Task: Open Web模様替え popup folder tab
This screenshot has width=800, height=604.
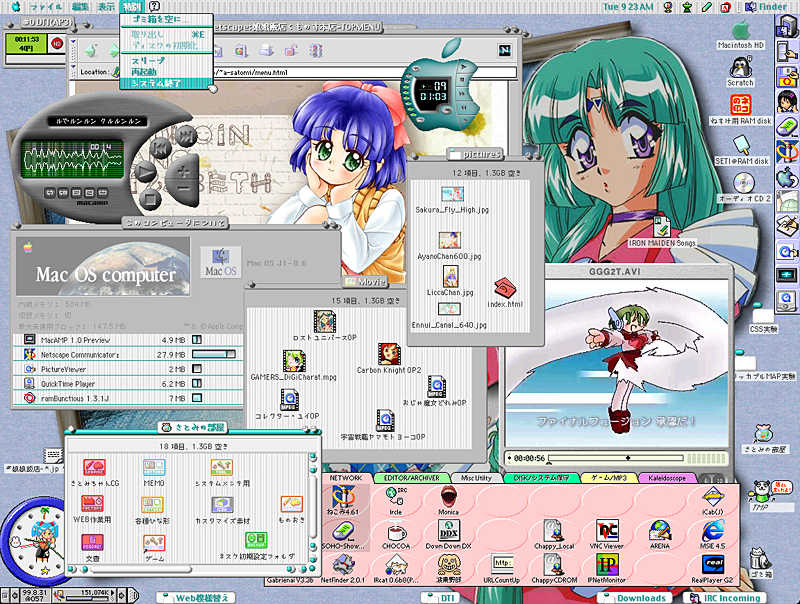Action: coord(197,598)
